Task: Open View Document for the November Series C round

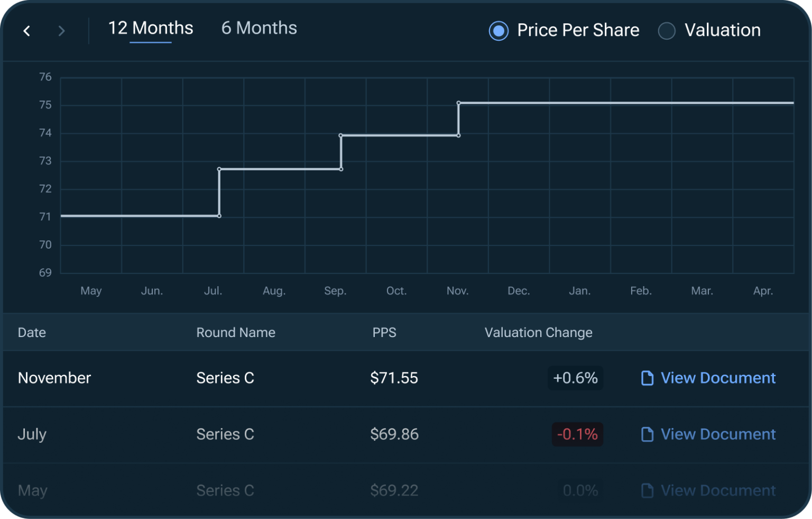Action: coord(718,378)
